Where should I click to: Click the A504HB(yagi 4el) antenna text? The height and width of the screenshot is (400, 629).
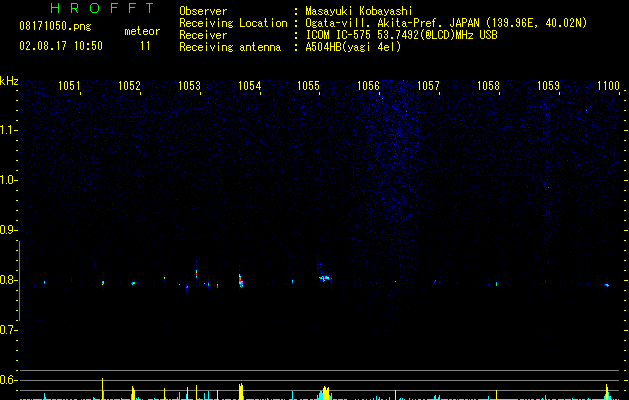tap(353, 47)
